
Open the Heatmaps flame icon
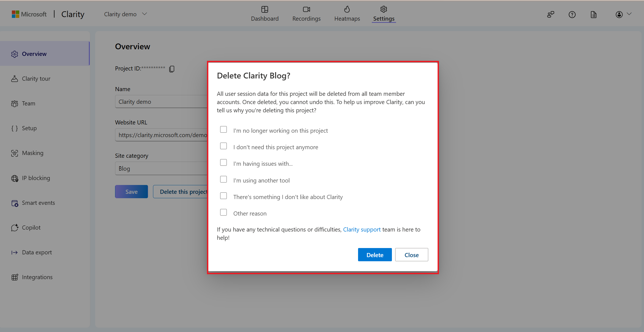(347, 9)
